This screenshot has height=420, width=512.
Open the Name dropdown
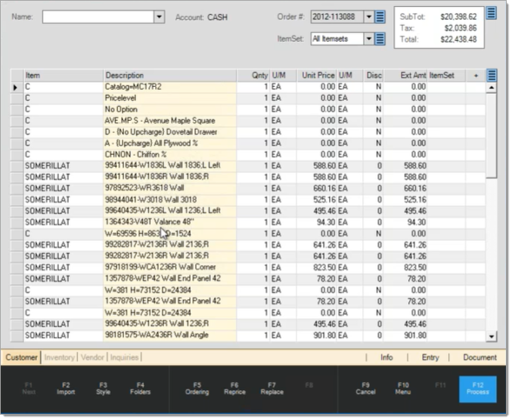coord(159,17)
